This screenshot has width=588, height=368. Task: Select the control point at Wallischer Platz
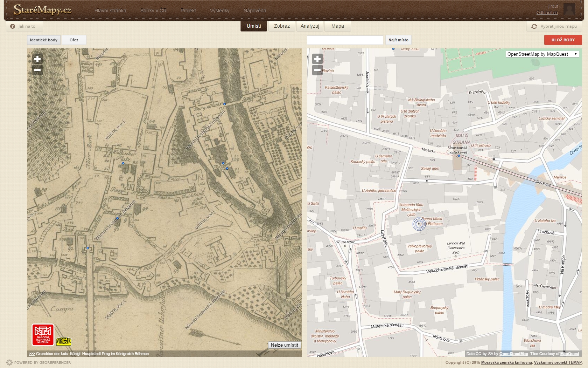click(123, 163)
